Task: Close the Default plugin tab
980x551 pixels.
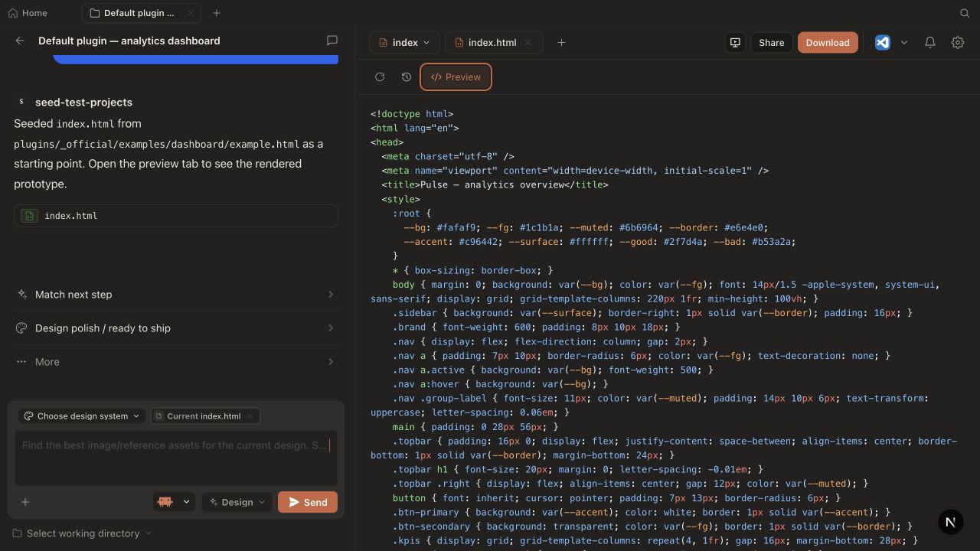Action: [191, 13]
